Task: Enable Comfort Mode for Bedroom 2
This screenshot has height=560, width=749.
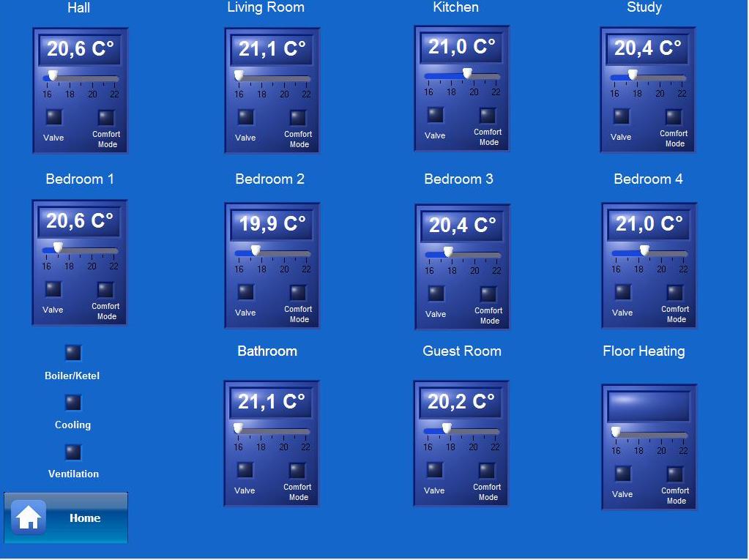Action: pos(298,292)
